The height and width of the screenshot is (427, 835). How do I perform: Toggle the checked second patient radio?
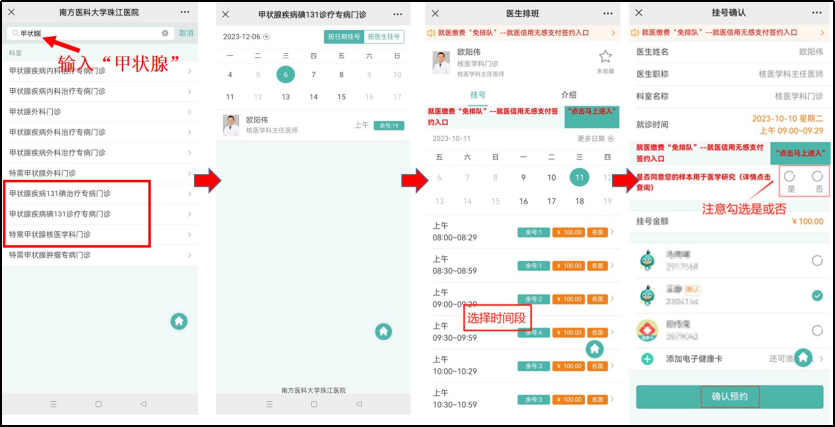tap(817, 295)
